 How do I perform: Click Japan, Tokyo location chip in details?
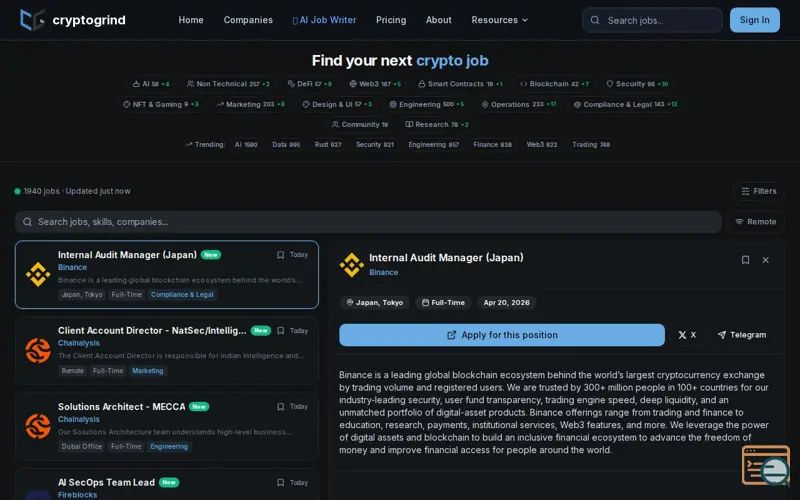click(375, 303)
